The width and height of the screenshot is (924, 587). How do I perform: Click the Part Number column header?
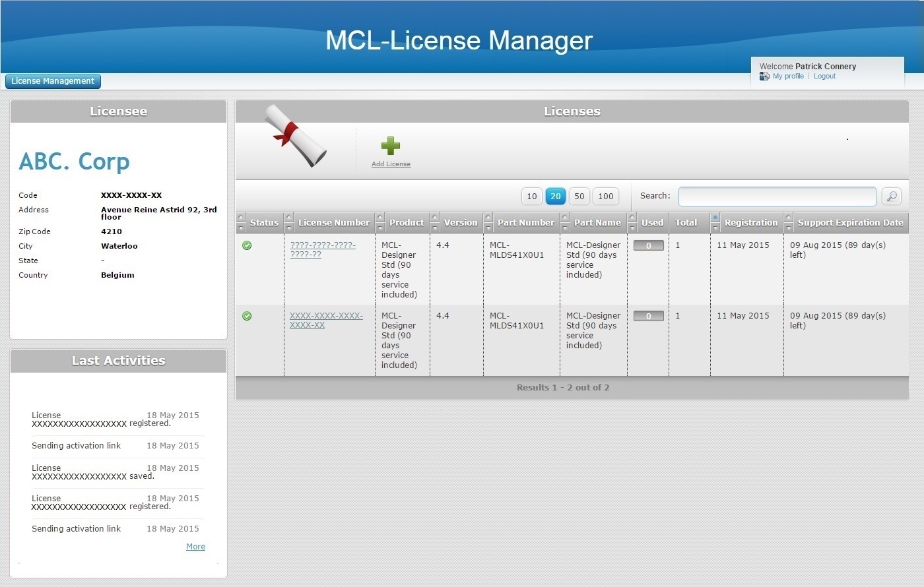coord(525,223)
